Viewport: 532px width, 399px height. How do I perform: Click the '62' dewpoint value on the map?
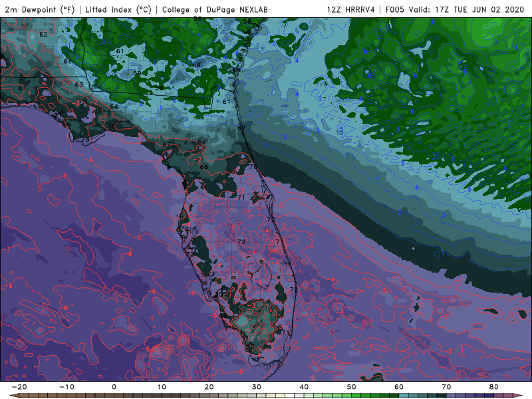click(43, 35)
